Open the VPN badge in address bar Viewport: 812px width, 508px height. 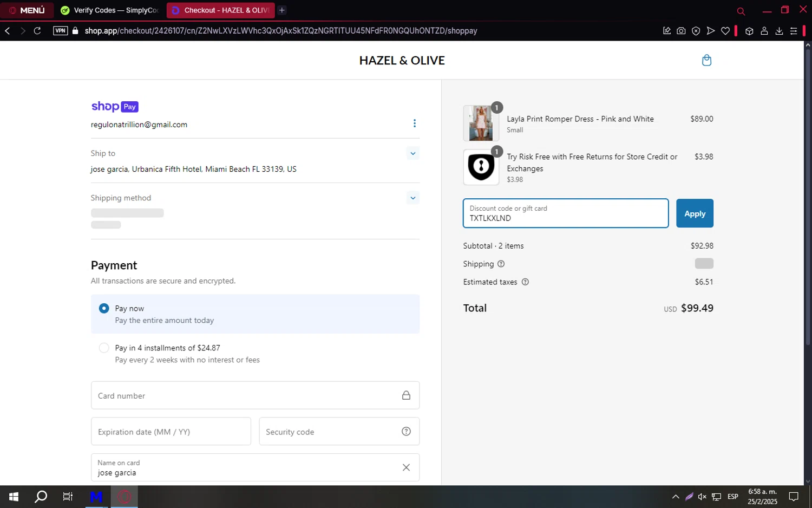[x=61, y=31]
